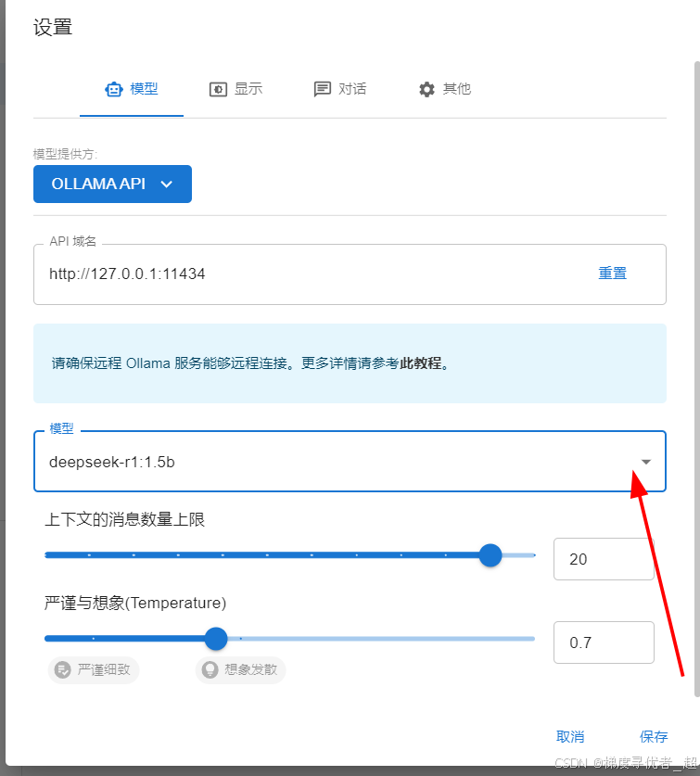
Task: Open the OLLAMA API provider dropdown
Action: 112,184
